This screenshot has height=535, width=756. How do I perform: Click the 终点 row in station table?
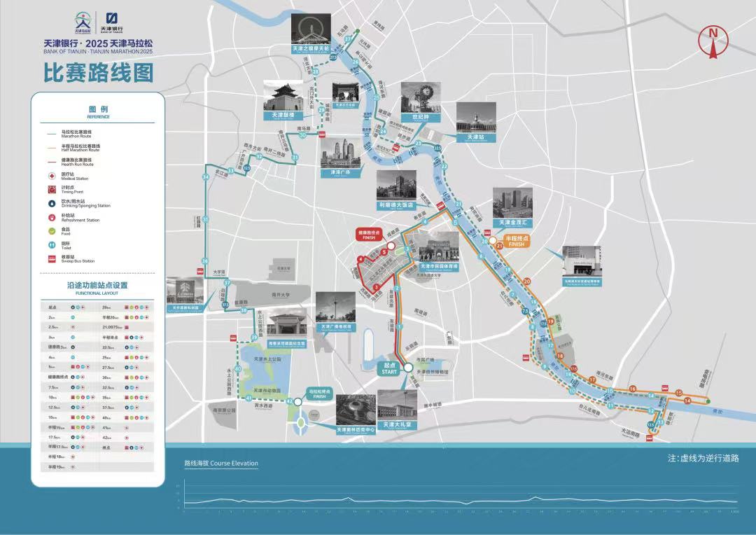pyautogui.click(x=125, y=447)
